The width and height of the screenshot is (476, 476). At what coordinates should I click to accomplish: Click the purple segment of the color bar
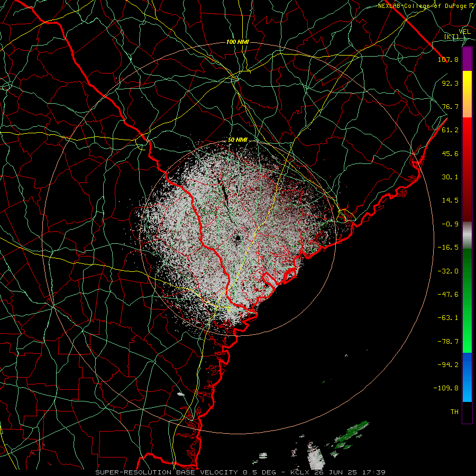pyautogui.click(x=467, y=59)
